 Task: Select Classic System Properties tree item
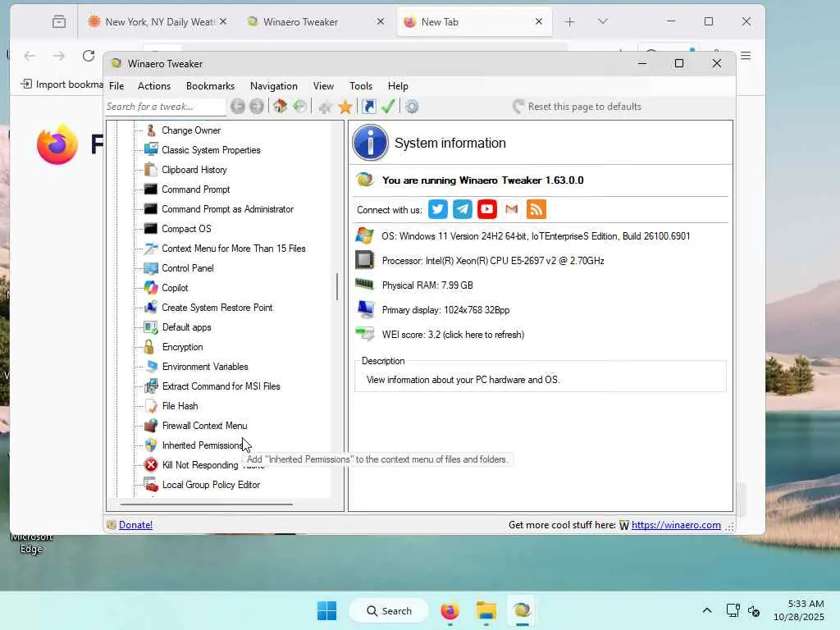[x=211, y=150]
